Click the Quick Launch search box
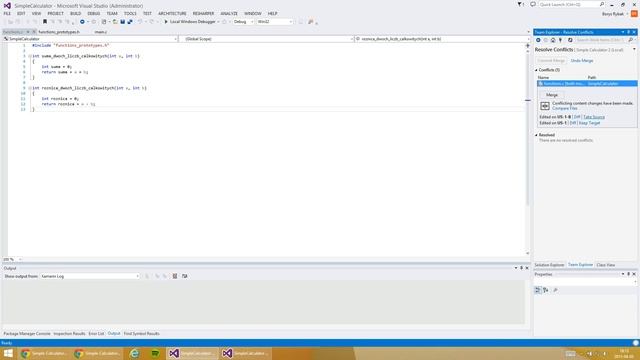The height and width of the screenshot is (360, 640). tap(571, 4)
